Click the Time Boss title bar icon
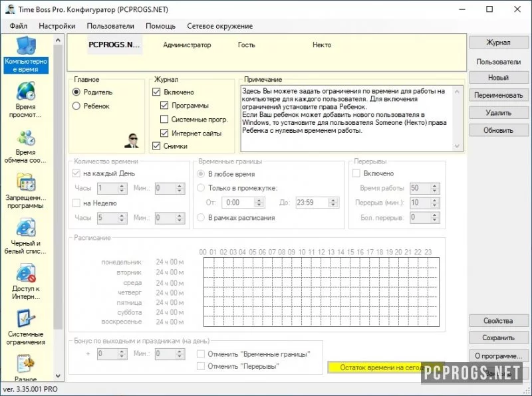Screen dimensions: 532x396 click(x=10, y=9)
